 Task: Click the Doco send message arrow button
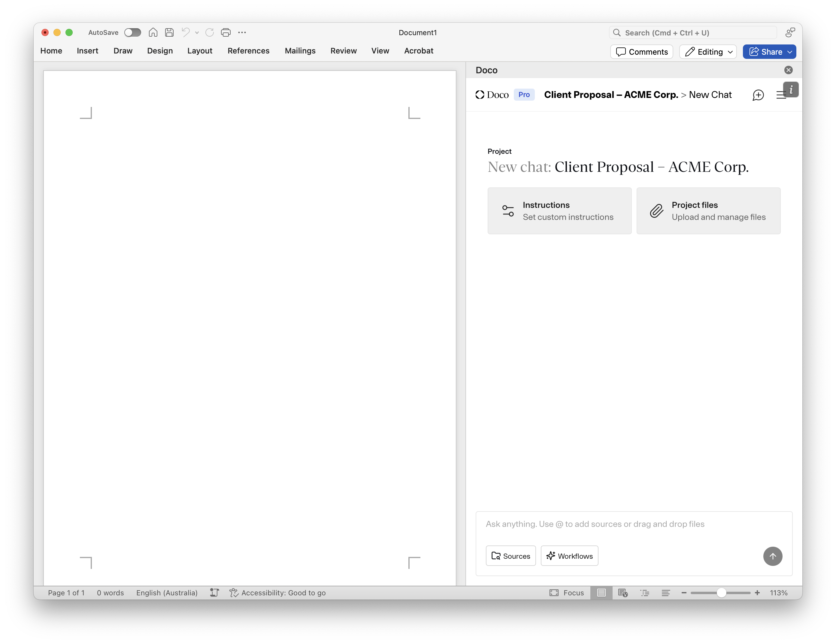coord(773,556)
